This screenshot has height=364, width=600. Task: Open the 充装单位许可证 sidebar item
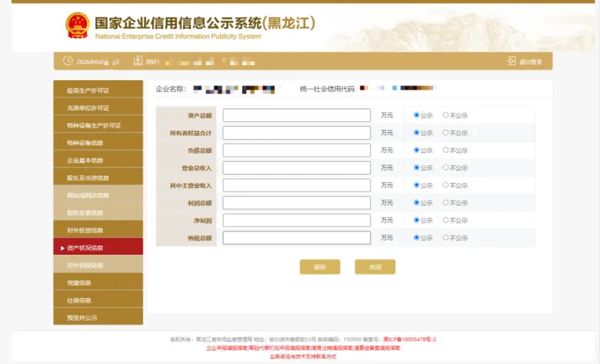(x=98, y=106)
